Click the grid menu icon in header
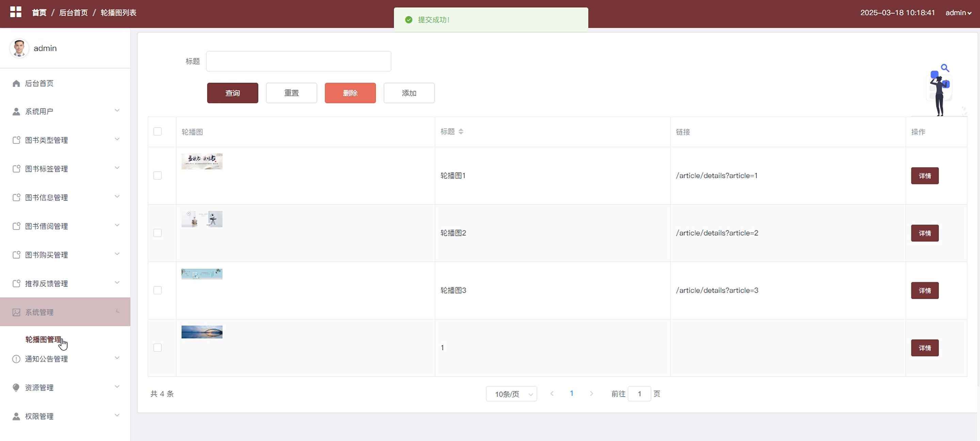The width and height of the screenshot is (980, 441). [16, 12]
